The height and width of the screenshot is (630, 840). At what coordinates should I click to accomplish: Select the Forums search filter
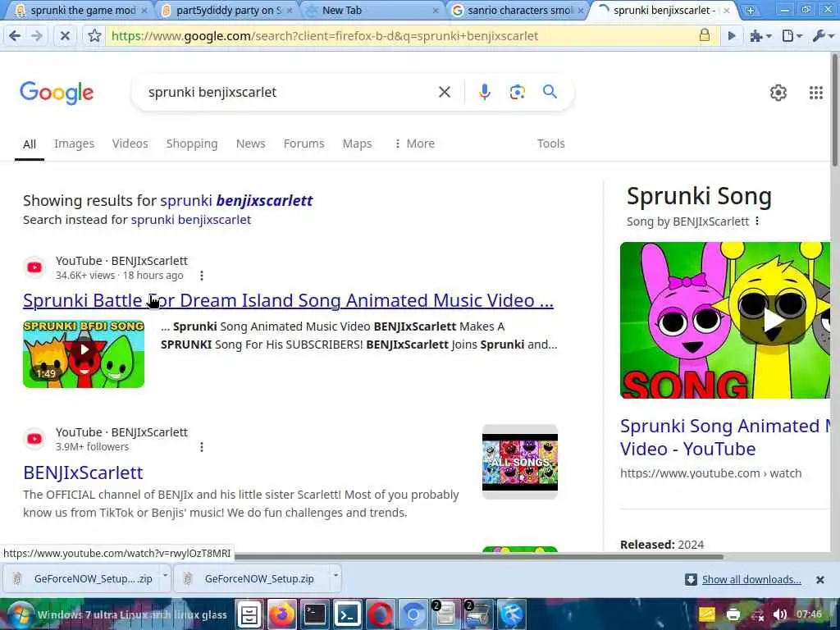pos(304,144)
